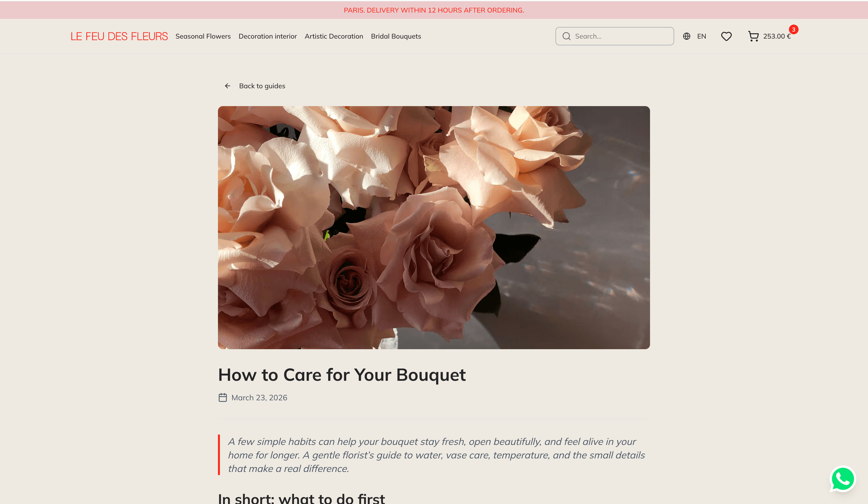868x504 pixels.
Task: Go to Artistic Decoration category
Action: (334, 36)
